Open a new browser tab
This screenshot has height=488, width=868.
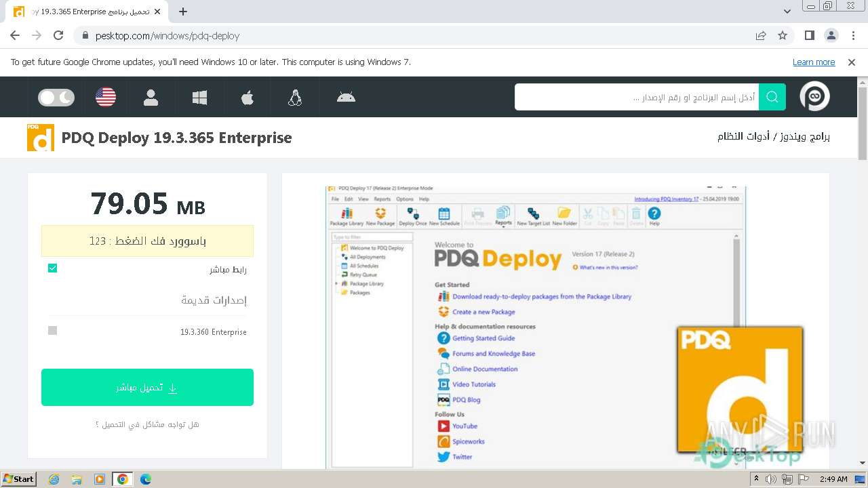[x=183, y=12]
